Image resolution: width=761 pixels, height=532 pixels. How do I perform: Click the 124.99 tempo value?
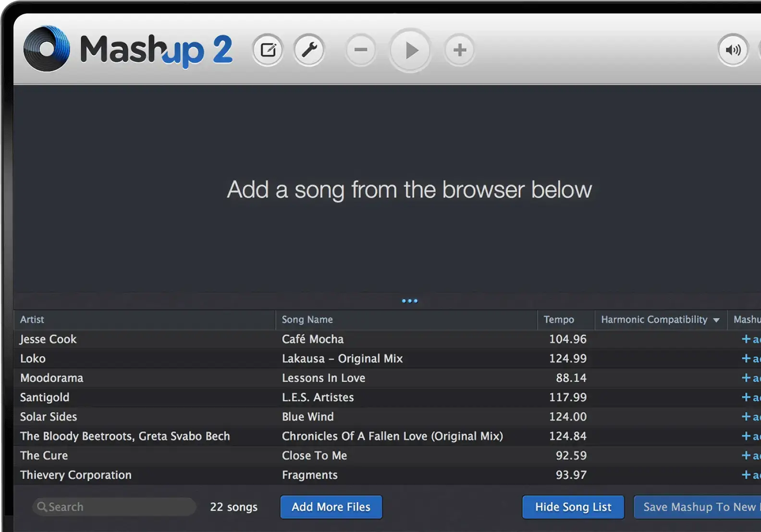click(568, 359)
